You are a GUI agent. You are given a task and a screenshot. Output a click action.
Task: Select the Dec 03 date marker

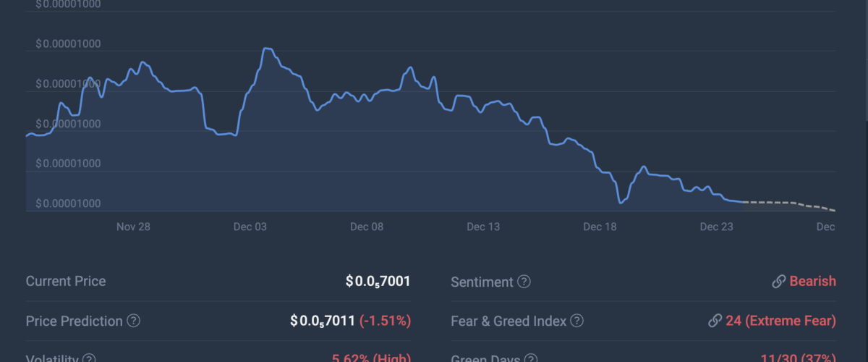pos(250,227)
